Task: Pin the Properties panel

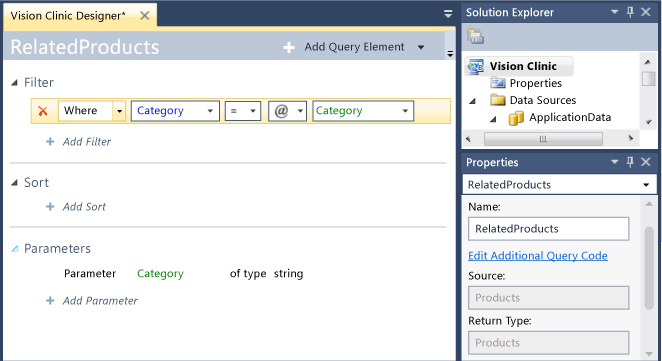Action: click(630, 162)
